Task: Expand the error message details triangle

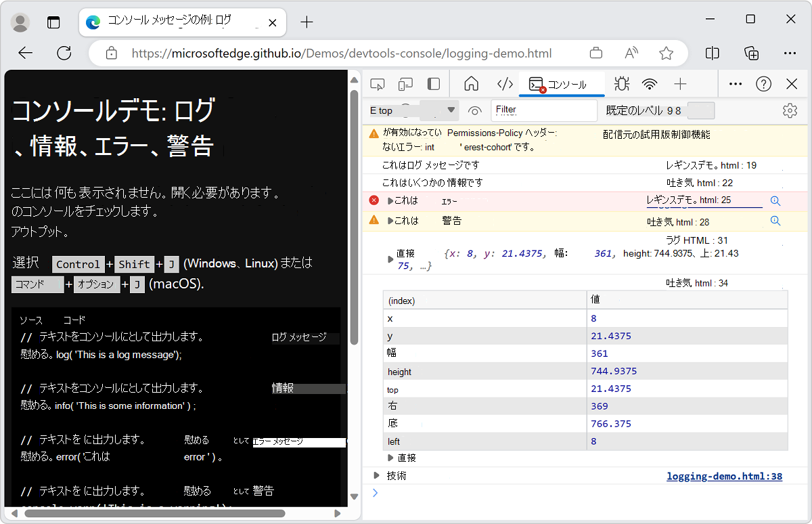Action: coord(391,200)
